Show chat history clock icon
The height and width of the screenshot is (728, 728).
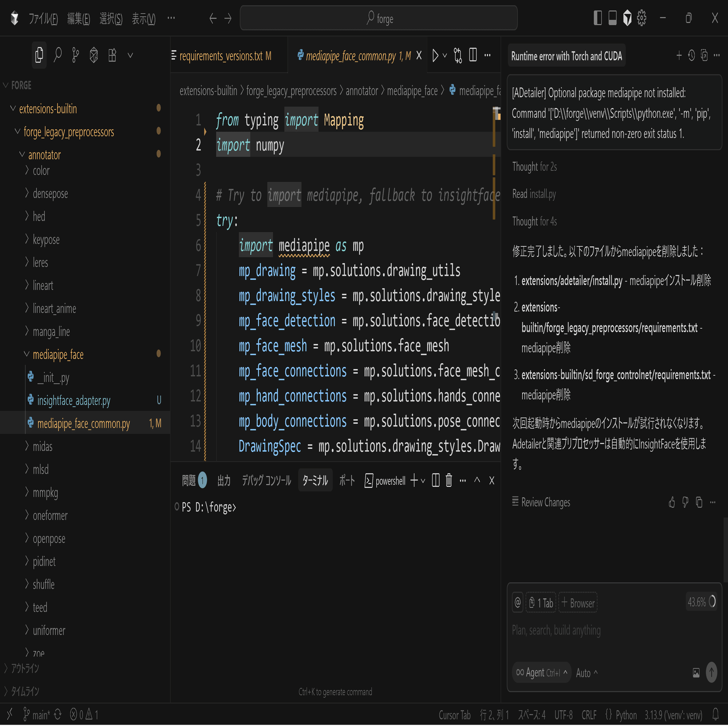pos(691,56)
